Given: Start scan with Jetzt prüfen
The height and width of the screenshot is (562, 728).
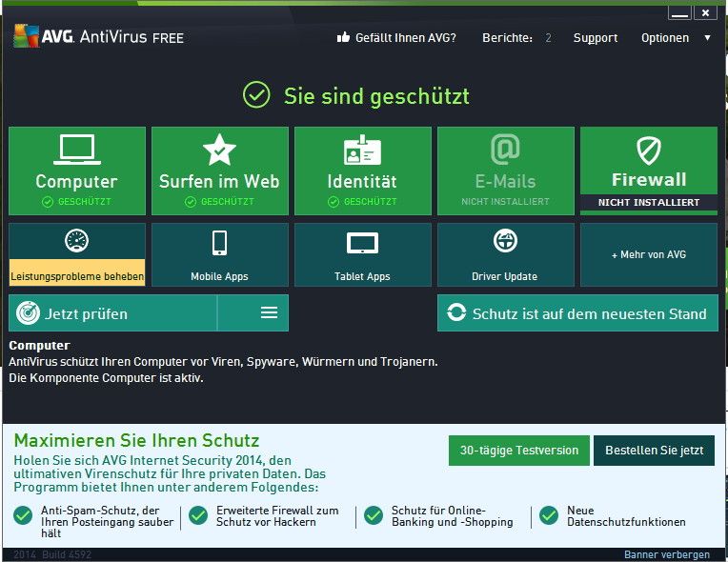Looking at the screenshot, I should coord(112,313).
